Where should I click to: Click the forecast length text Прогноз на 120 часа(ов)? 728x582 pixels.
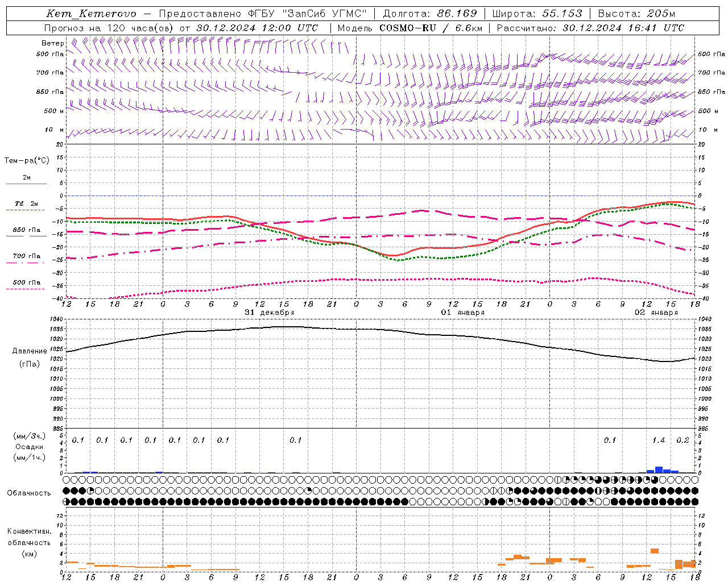(x=110, y=28)
